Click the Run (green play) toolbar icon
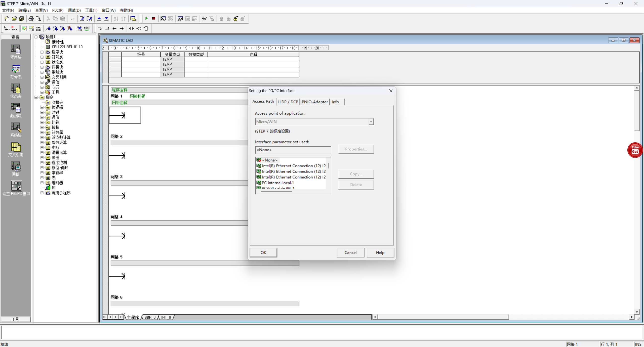 pos(146,19)
